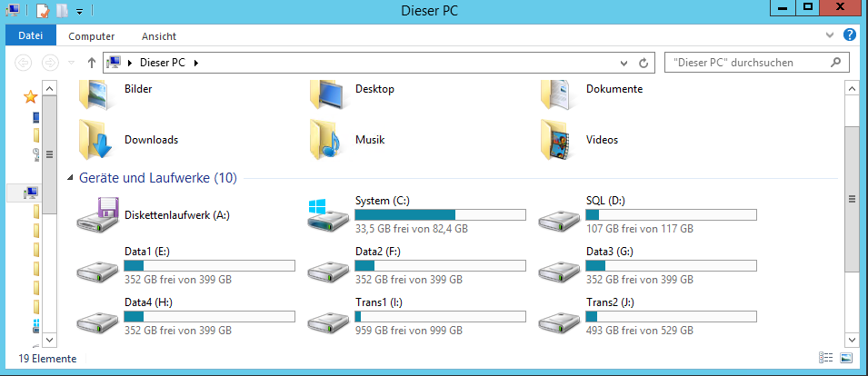Click the Back navigation arrow
Image resolution: width=868 pixels, height=376 pixels.
pyautogui.click(x=24, y=63)
